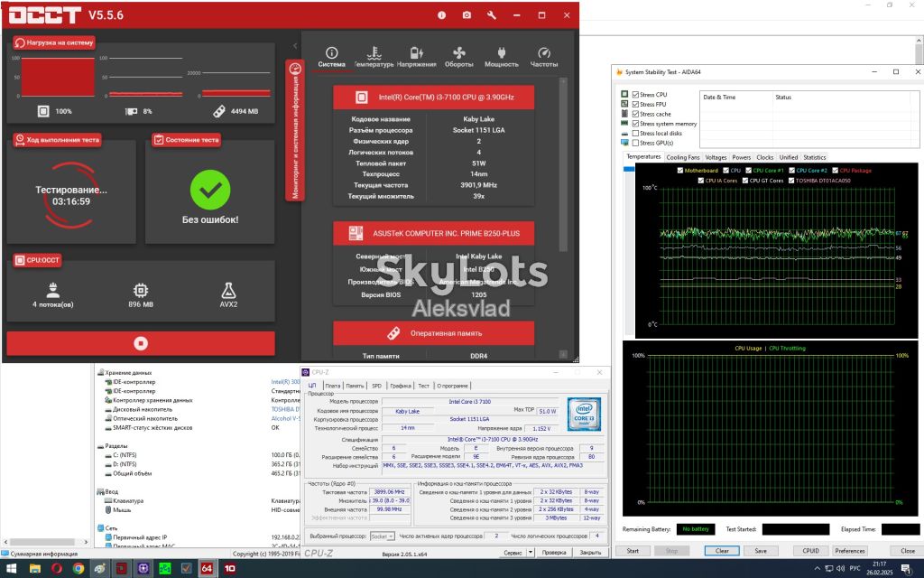Open OCCT settings wrench icon
924x578 pixels.
point(492,15)
